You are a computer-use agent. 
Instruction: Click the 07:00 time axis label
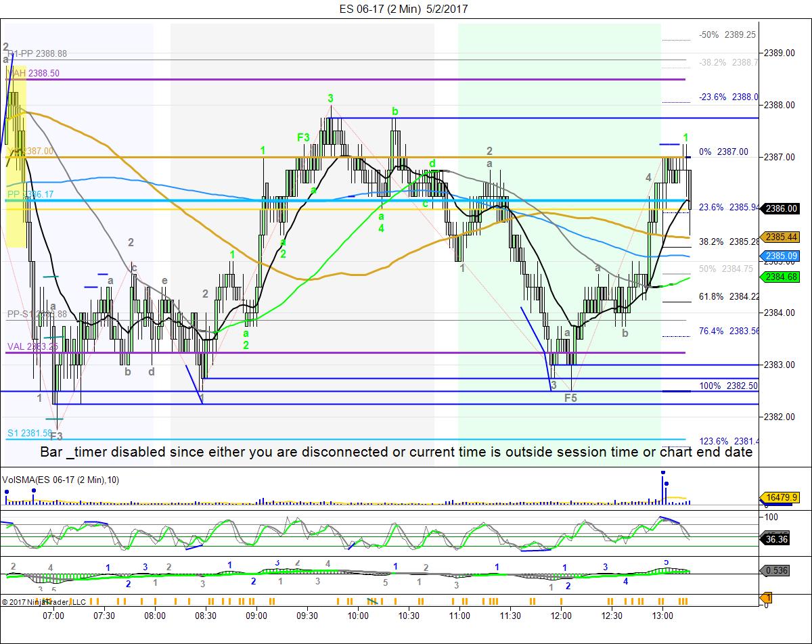pyautogui.click(x=53, y=615)
